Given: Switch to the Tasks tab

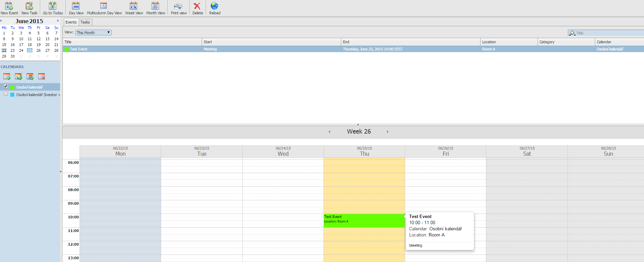Looking at the screenshot, I should [85, 22].
